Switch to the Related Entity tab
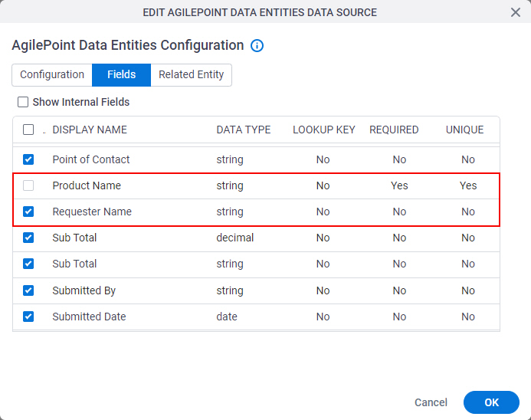 tap(191, 74)
